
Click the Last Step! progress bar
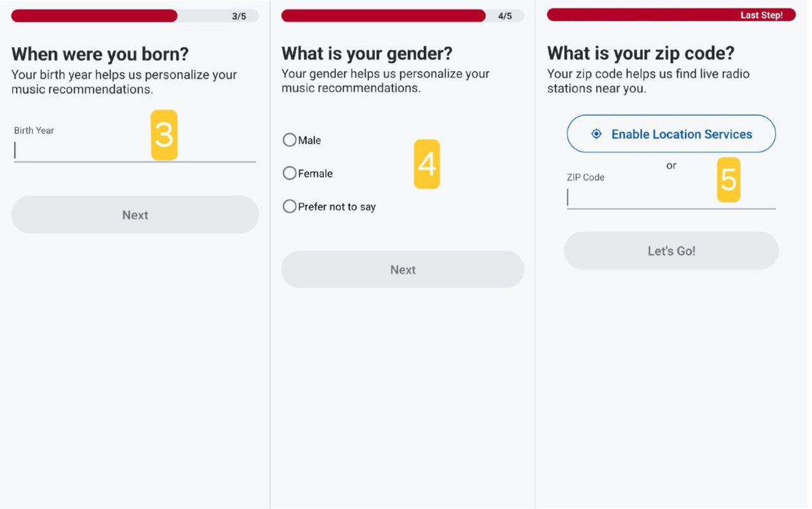pyautogui.click(x=671, y=15)
